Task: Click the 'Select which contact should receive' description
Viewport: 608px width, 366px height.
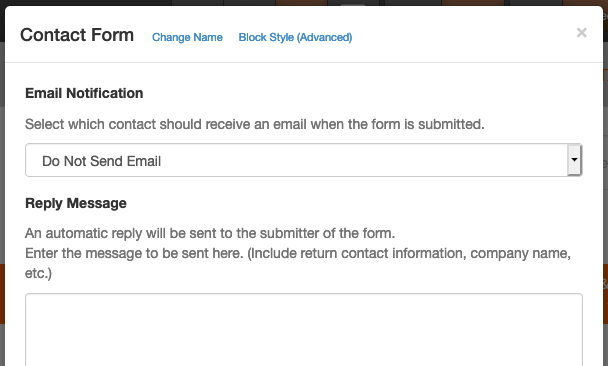Action: tap(255, 124)
